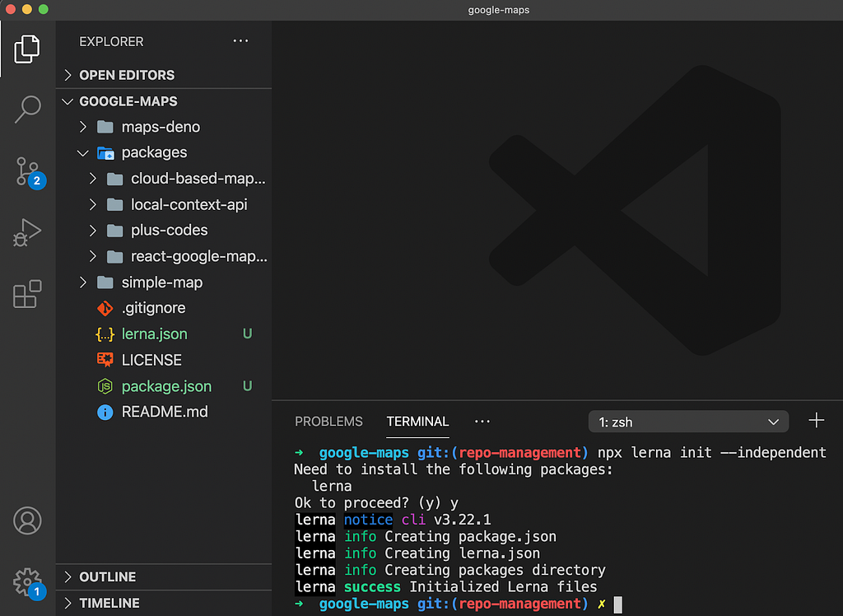Open README.md file

pyautogui.click(x=165, y=412)
